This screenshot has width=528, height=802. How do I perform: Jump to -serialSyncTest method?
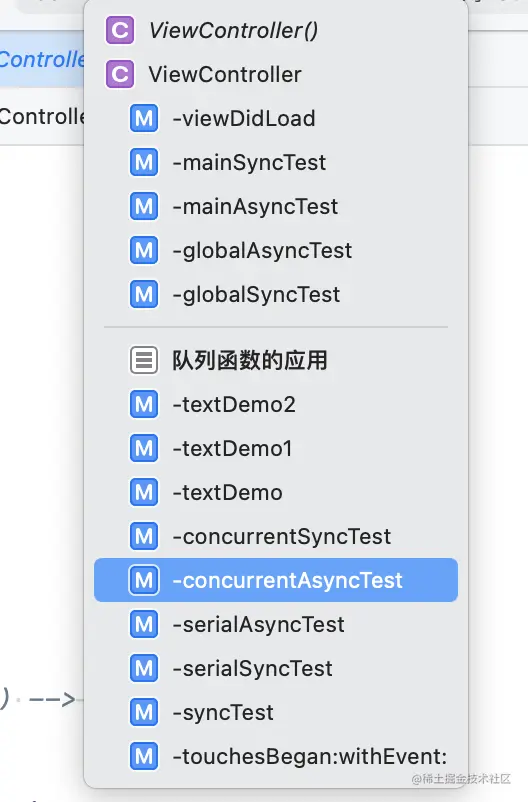tap(276, 668)
